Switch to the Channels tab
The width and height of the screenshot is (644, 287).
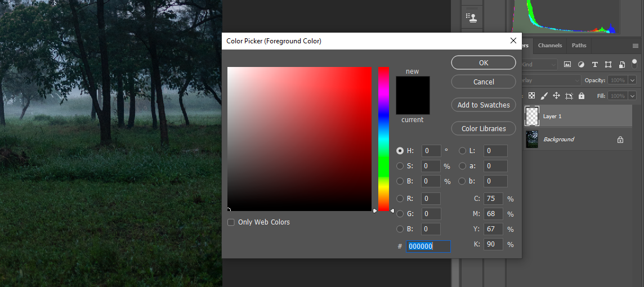tap(550, 45)
